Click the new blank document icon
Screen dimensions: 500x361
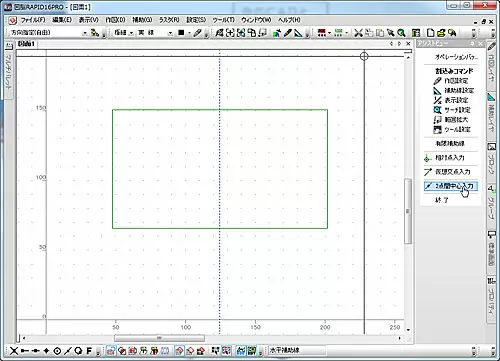431,33
